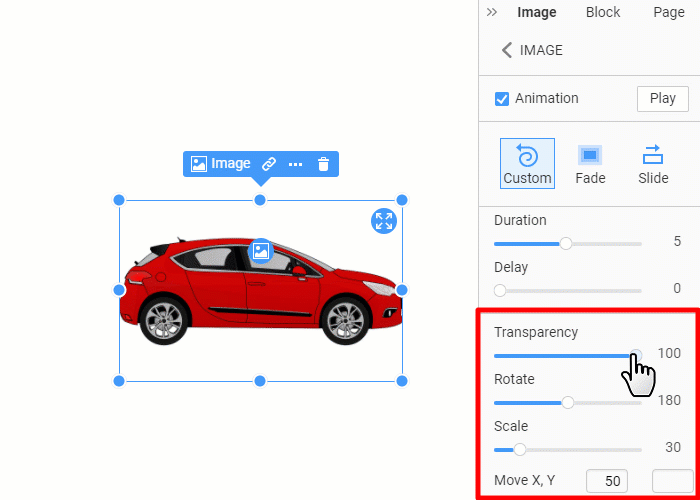Image resolution: width=700 pixels, height=500 pixels.
Task: Click the Transparency value 100
Action: pos(669,354)
